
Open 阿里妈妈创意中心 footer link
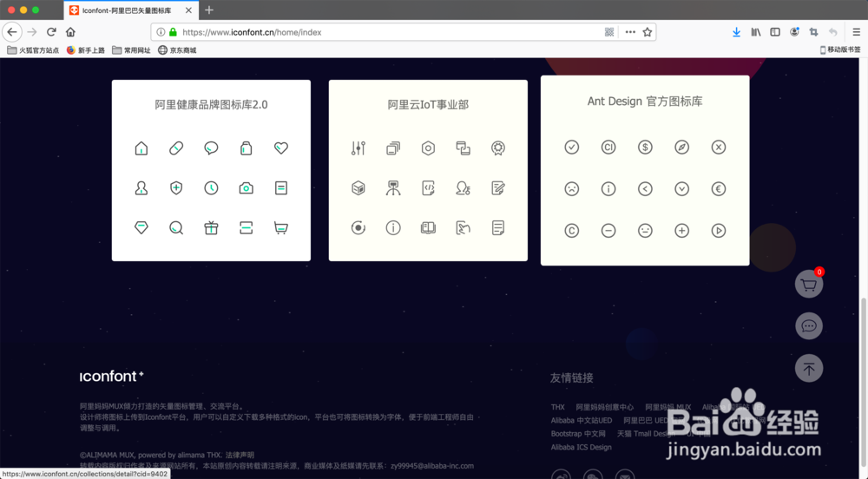[x=604, y=407]
